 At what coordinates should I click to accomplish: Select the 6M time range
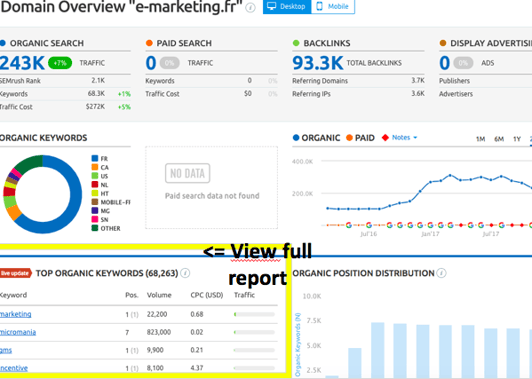[x=499, y=139]
